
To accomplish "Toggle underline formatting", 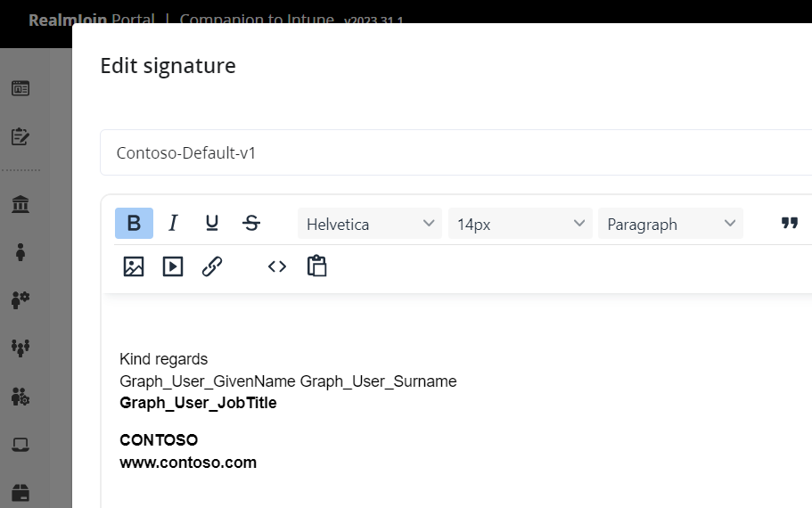I will pyautogui.click(x=212, y=224).
